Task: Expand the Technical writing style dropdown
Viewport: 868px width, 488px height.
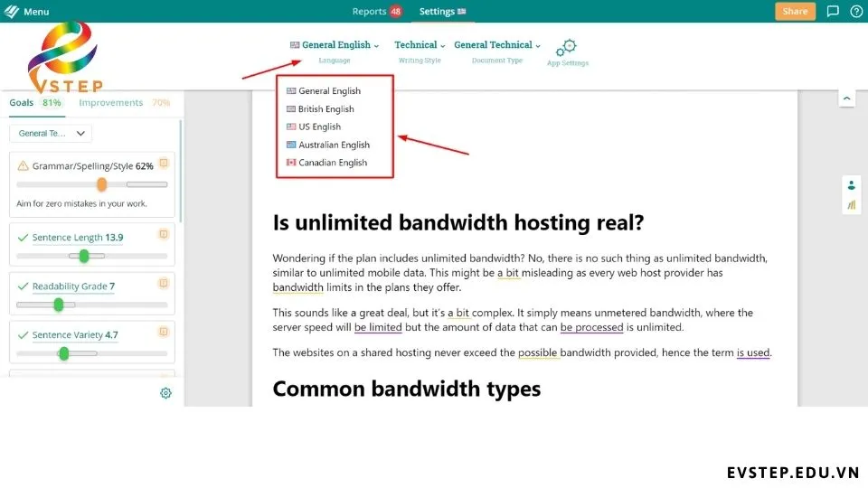Action: (420, 45)
